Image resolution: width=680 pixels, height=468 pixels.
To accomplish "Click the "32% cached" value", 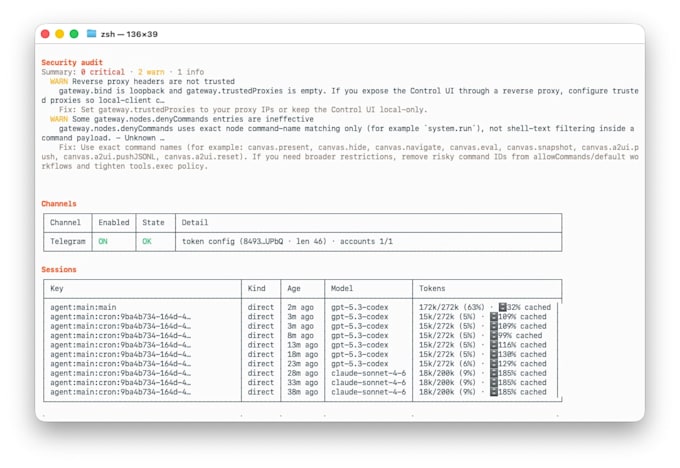I will pos(529,307).
